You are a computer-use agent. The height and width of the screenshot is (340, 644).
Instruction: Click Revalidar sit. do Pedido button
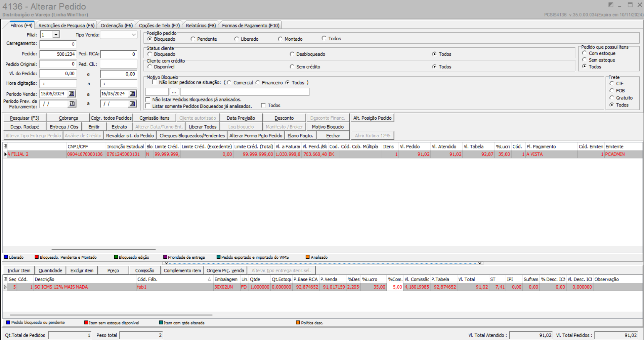[130, 135]
